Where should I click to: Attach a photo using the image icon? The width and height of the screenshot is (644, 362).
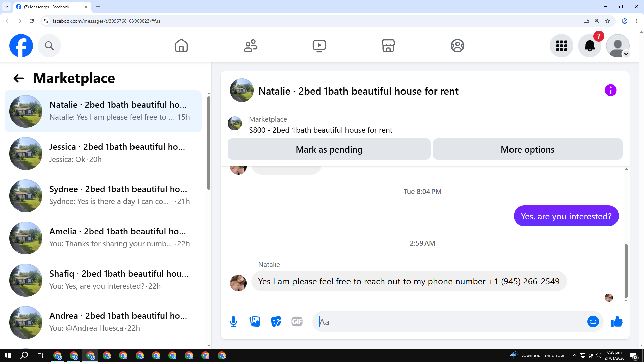(x=255, y=322)
